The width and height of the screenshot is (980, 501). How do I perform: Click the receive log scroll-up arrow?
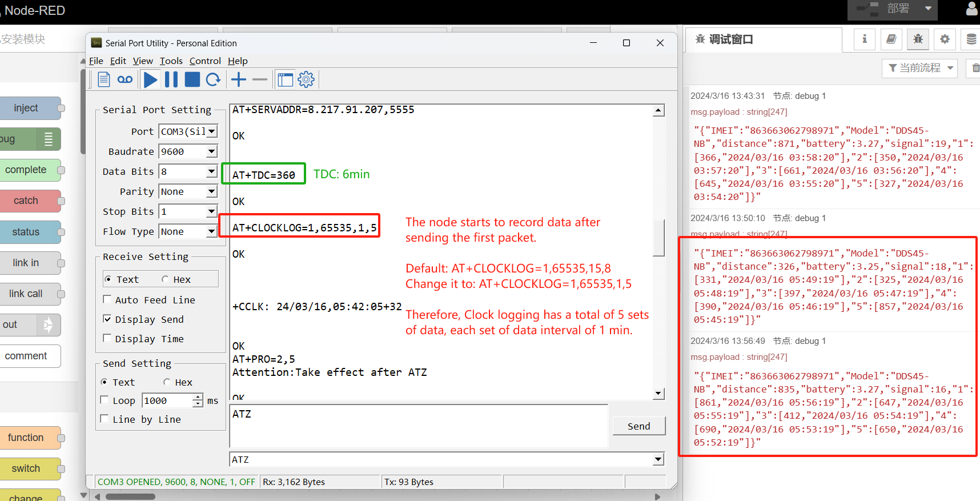click(658, 110)
